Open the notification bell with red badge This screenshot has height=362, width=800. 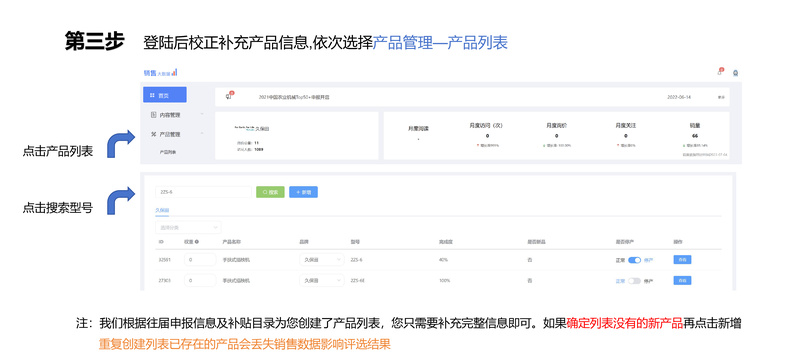(x=720, y=72)
